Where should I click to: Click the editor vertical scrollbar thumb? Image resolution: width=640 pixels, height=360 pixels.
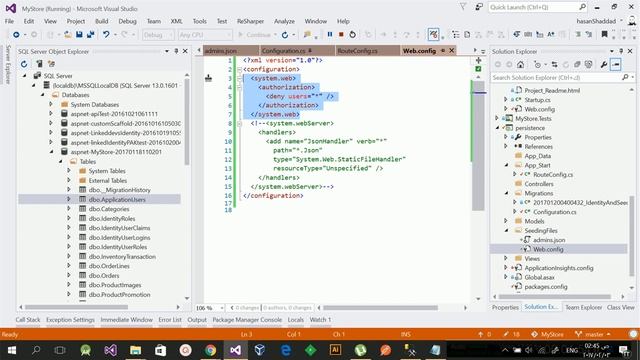tap(478, 146)
